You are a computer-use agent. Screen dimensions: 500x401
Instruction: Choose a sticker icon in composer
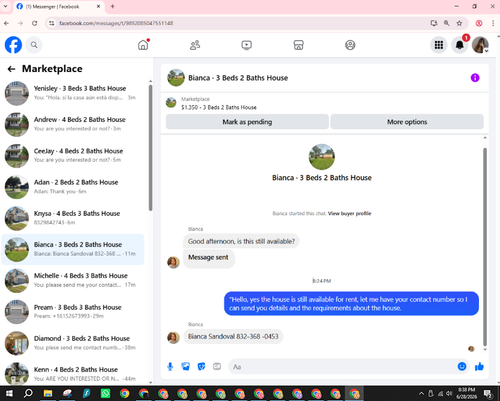tap(201, 367)
